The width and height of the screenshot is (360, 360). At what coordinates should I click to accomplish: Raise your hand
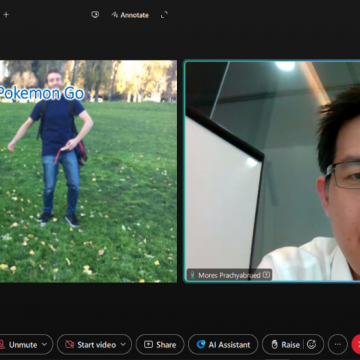click(x=286, y=345)
